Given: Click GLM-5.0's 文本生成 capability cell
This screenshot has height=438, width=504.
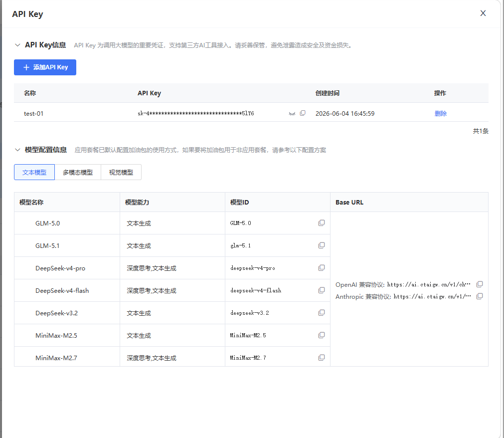Looking at the screenshot, I should (139, 223).
